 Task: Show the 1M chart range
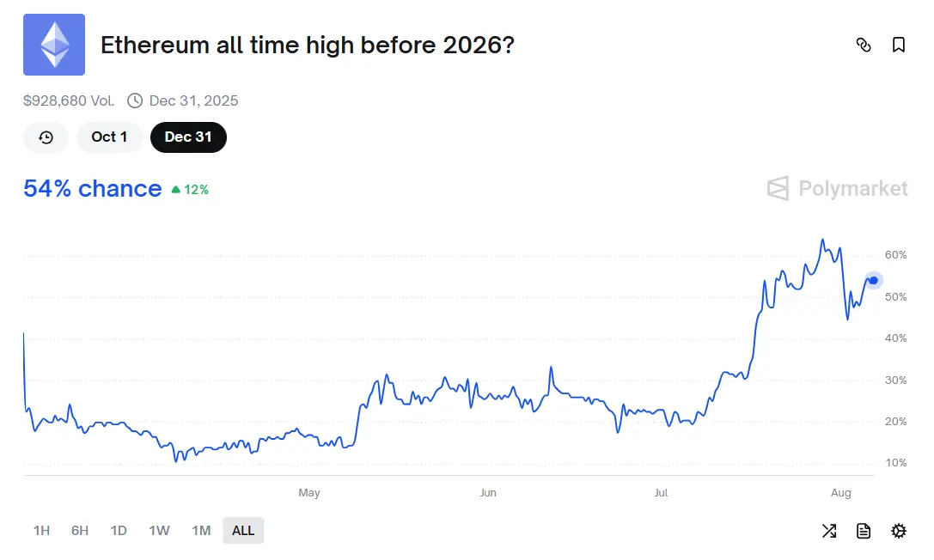pos(201,531)
